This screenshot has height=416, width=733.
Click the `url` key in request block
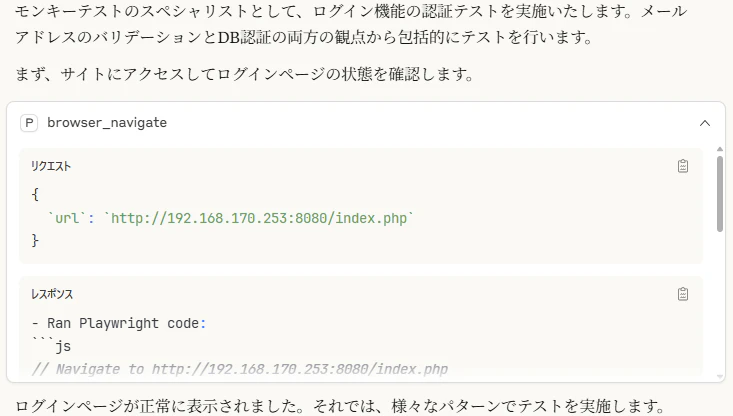tap(67, 218)
